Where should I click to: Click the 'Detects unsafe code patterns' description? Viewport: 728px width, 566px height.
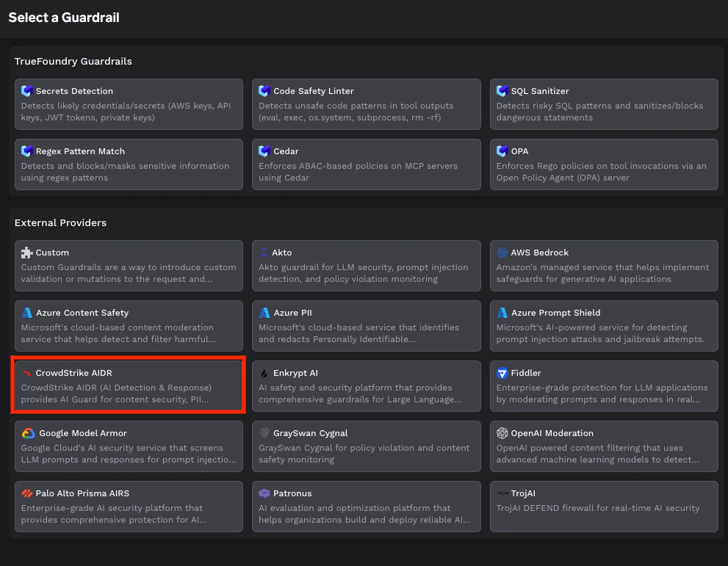(356, 112)
